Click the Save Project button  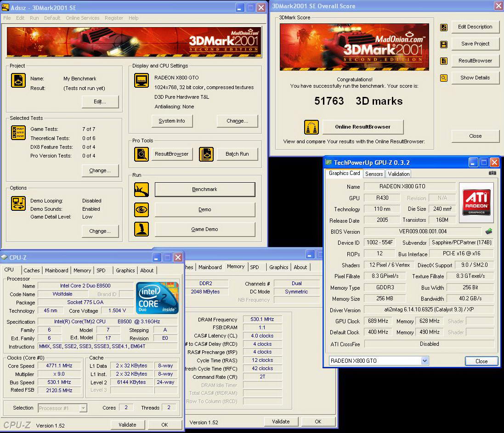coord(476,44)
